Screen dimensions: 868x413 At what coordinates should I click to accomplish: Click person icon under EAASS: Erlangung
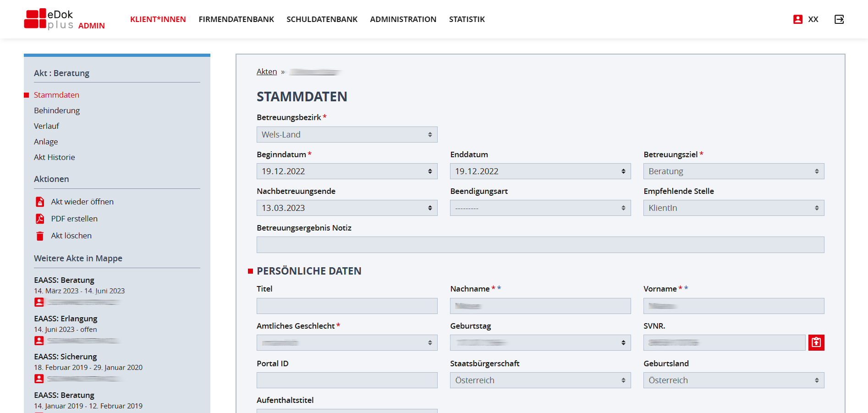(39, 341)
